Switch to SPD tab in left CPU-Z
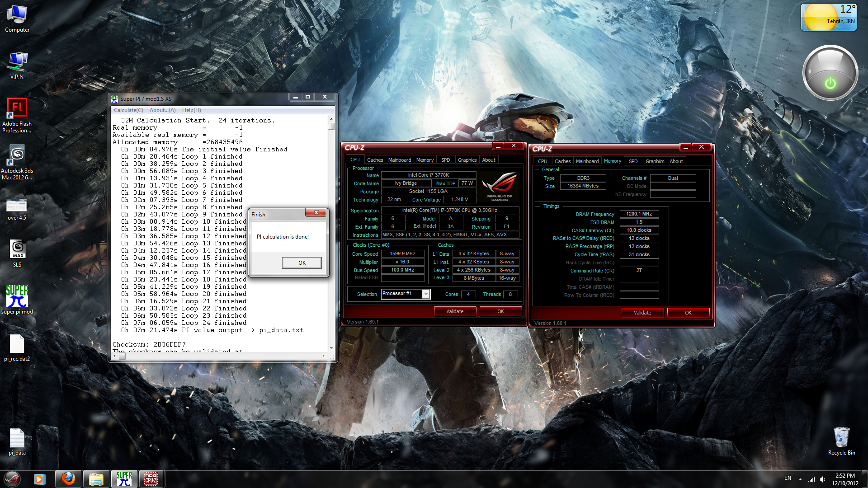The height and width of the screenshot is (488, 868). [x=446, y=160]
